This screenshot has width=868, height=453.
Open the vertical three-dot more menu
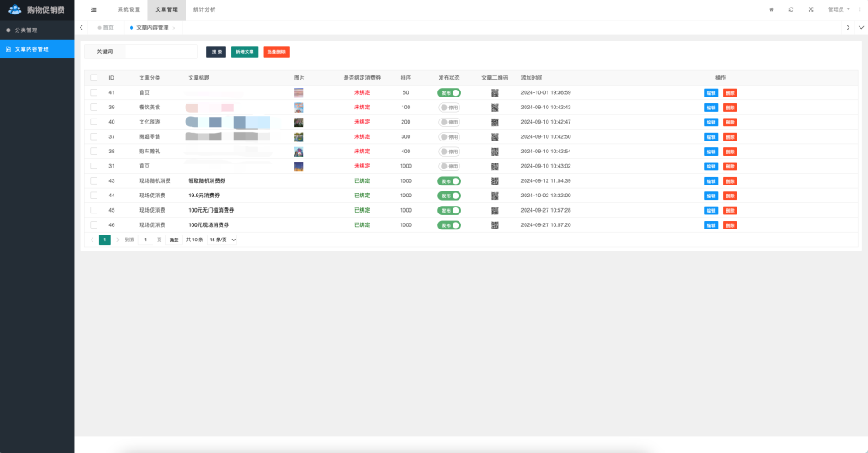[859, 9]
